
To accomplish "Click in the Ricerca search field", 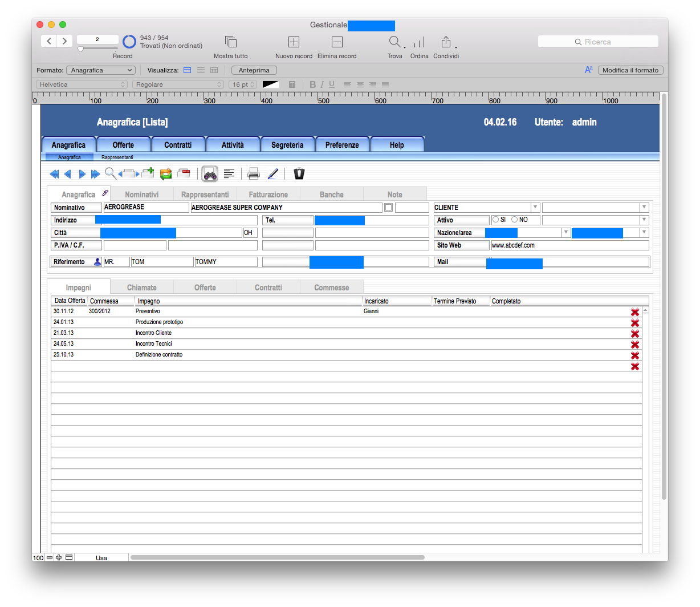I will (x=598, y=42).
